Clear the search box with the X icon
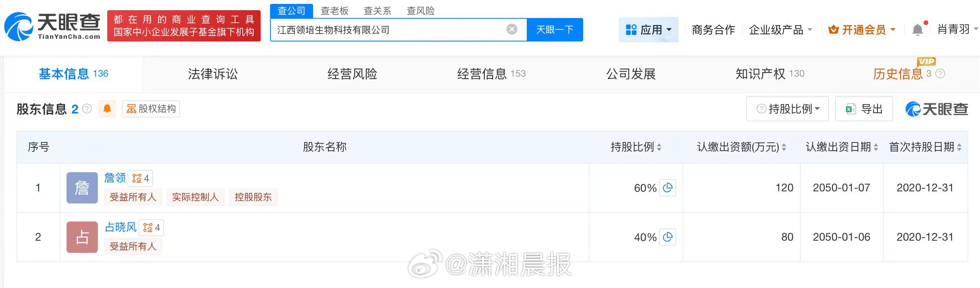Viewport: 980px width, 288px height. 512,29
